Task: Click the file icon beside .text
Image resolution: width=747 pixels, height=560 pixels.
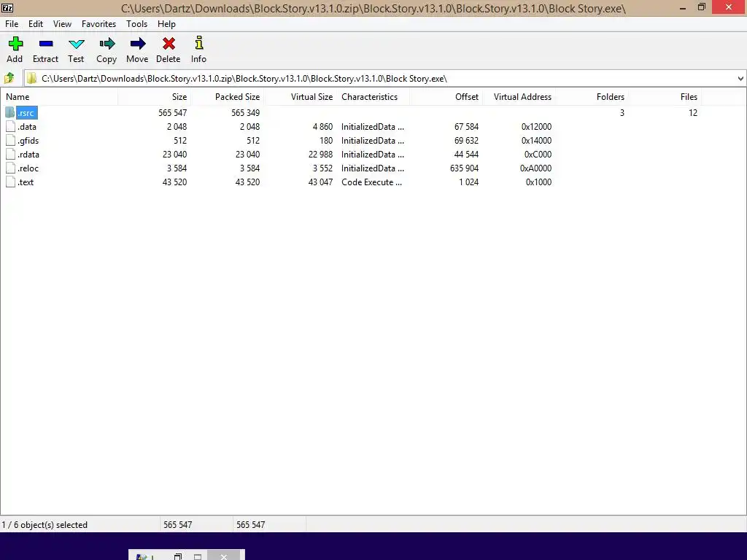Action: click(10, 182)
